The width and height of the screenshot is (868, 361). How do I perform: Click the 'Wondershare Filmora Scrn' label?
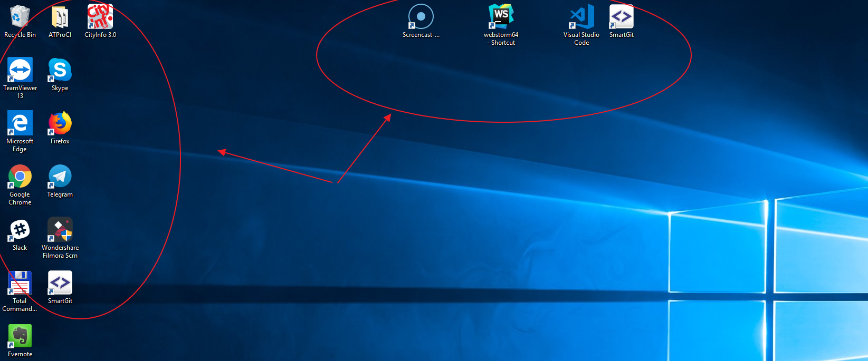[x=60, y=252]
